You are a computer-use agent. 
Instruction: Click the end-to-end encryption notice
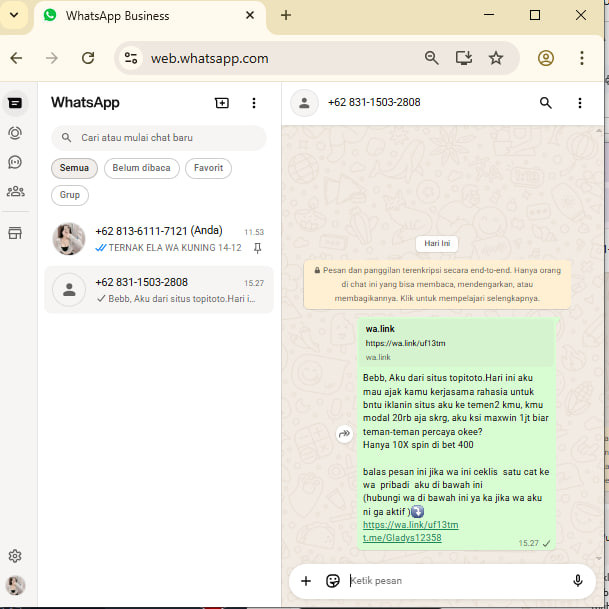tap(437, 284)
